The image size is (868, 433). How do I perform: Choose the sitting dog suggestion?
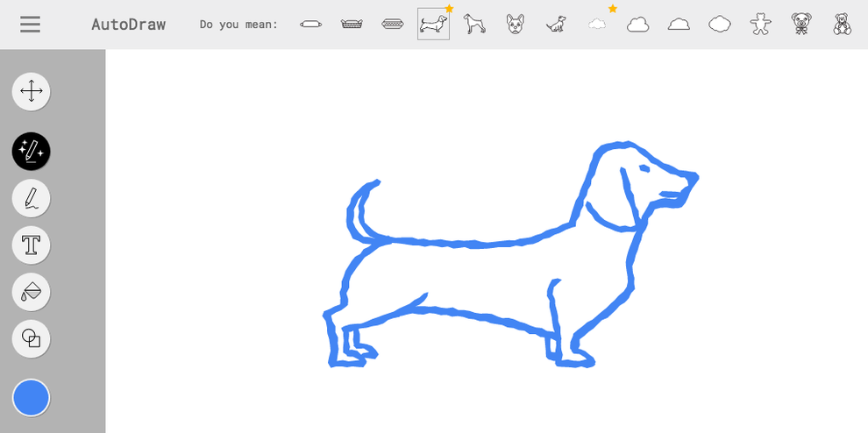click(x=556, y=25)
